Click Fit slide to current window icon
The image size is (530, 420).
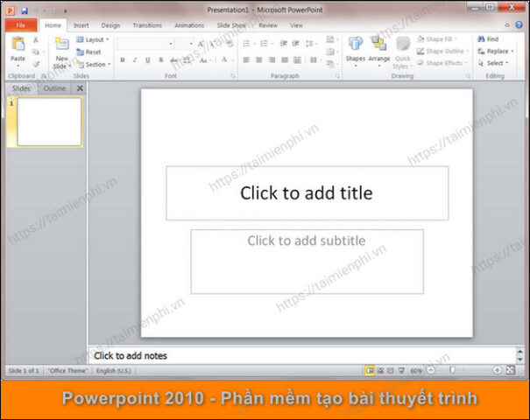point(511,370)
